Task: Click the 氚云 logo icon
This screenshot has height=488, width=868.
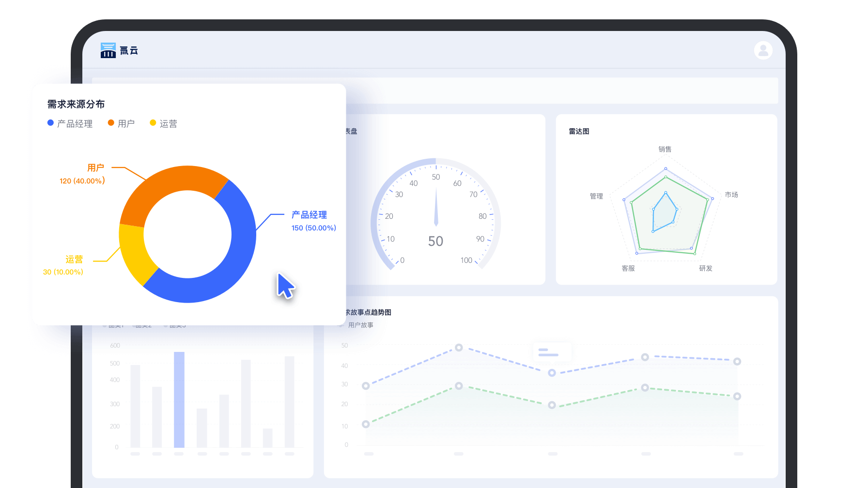Action: 108,50
